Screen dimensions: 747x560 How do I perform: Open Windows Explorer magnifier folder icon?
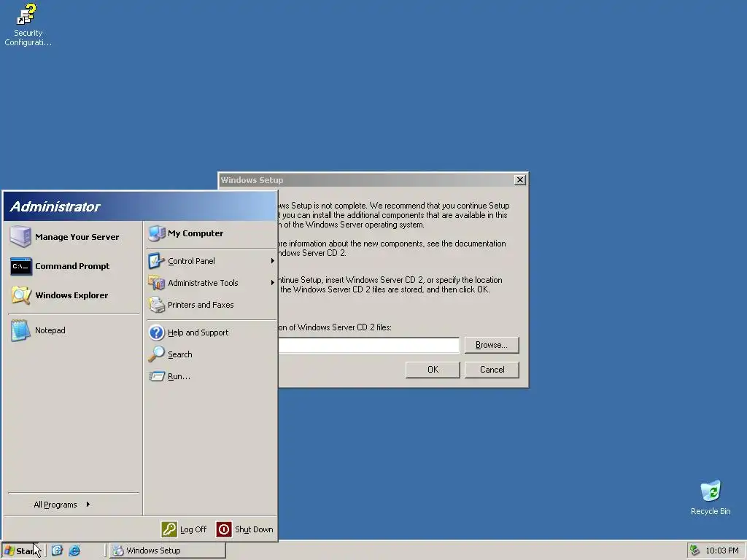(21, 295)
